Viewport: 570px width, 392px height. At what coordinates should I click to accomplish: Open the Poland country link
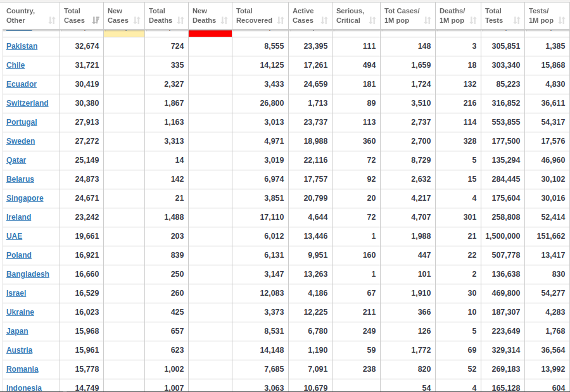pyautogui.click(x=19, y=255)
